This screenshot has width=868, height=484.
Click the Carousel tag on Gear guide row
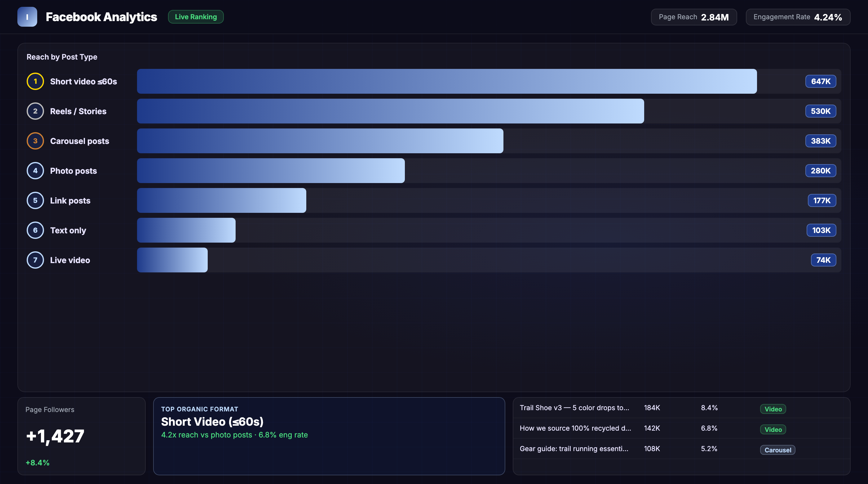(x=778, y=450)
